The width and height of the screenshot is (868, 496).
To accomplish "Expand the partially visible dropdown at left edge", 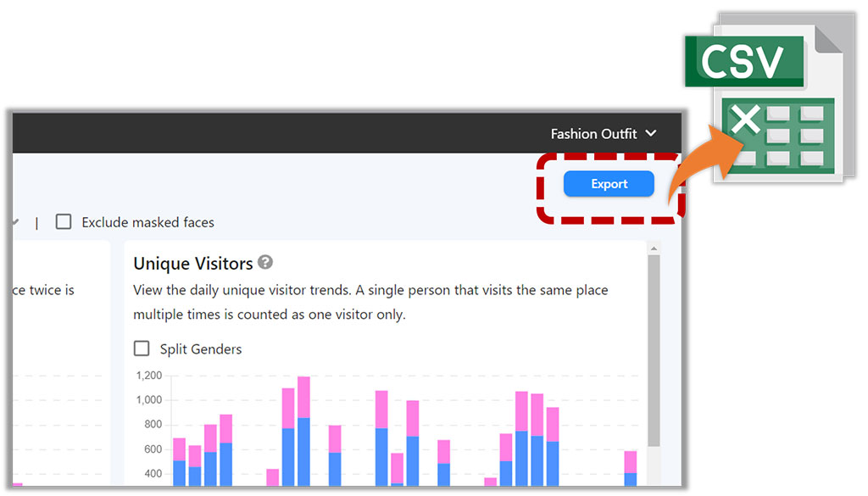I will (14, 222).
